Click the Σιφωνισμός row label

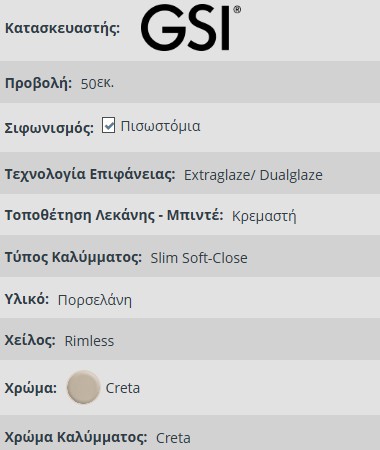click(49, 128)
